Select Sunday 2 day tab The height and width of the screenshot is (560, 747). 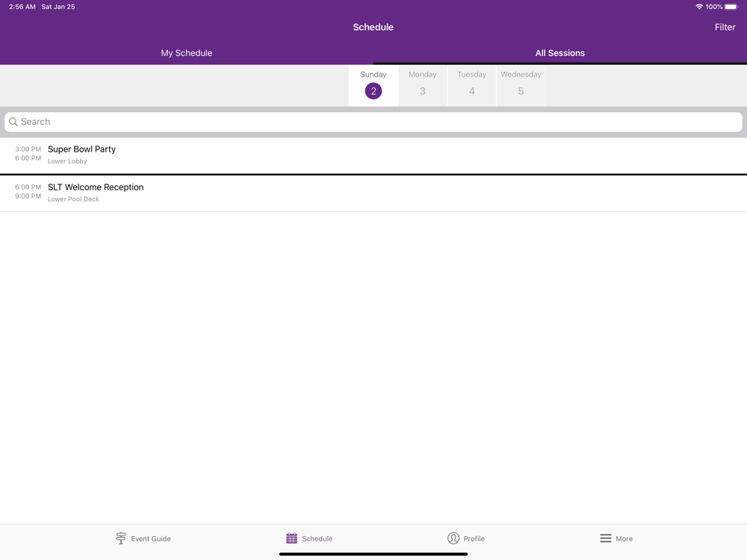point(373,86)
